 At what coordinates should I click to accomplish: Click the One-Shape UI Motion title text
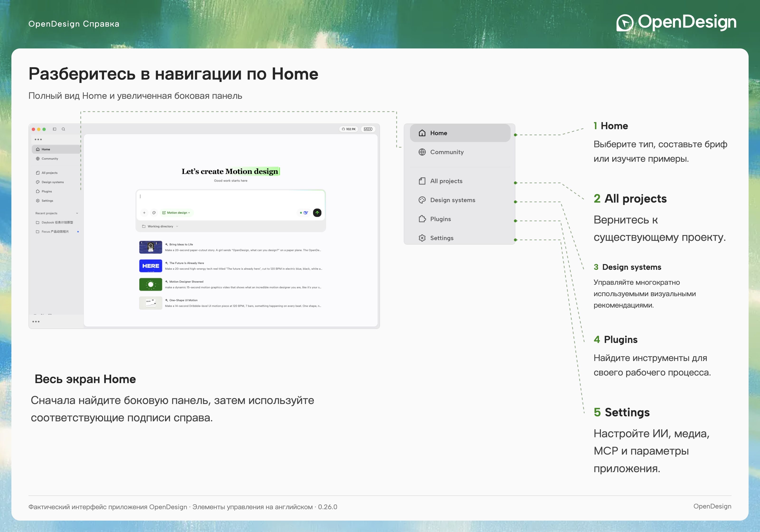[183, 300]
